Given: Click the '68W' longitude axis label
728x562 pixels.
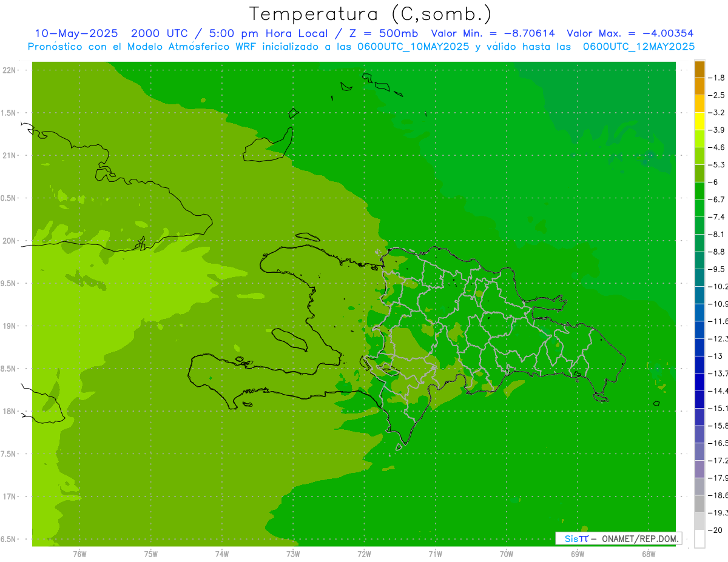Looking at the screenshot, I should [x=649, y=554].
